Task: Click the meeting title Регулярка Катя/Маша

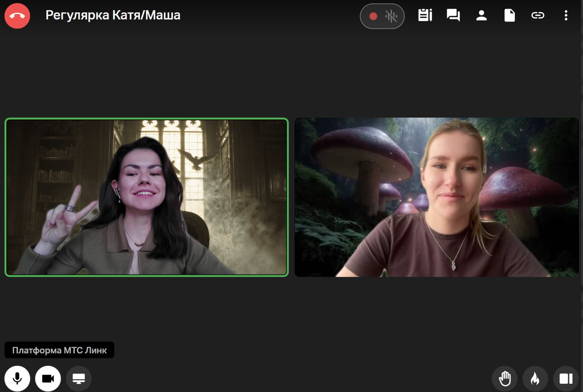Action: [113, 15]
